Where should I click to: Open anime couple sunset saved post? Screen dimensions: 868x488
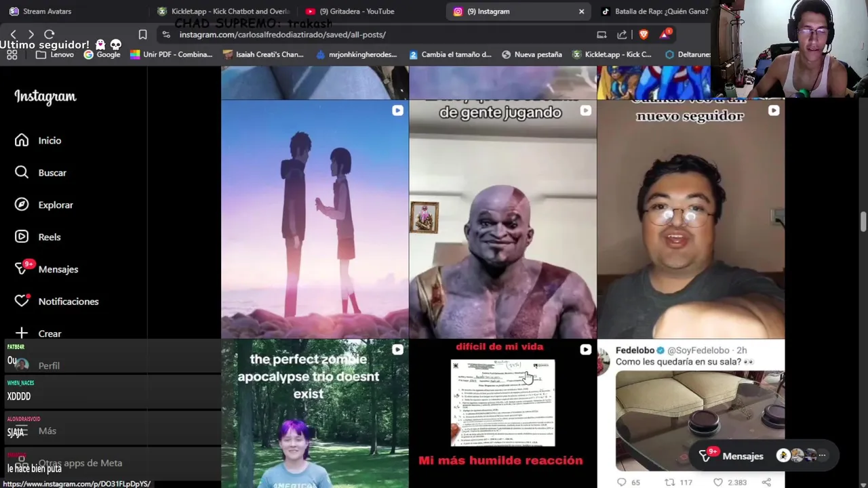click(315, 219)
